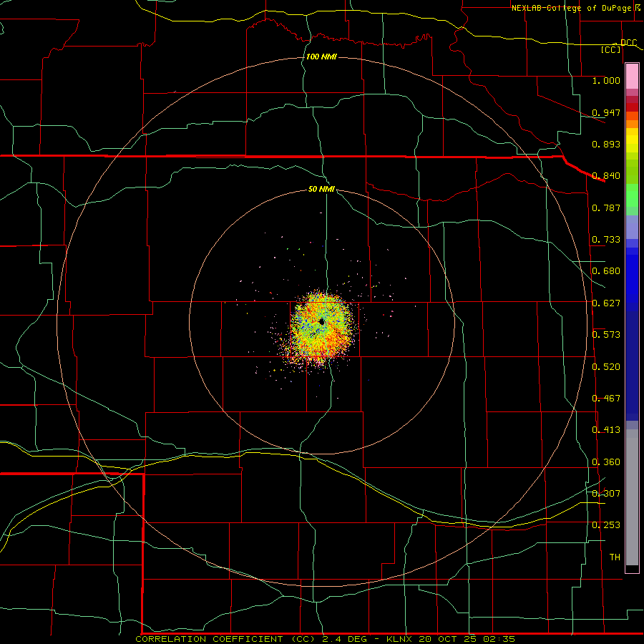Click the 0.680 color scale value
This screenshot has height=644, width=644.
pyautogui.click(x=606, y=271)
